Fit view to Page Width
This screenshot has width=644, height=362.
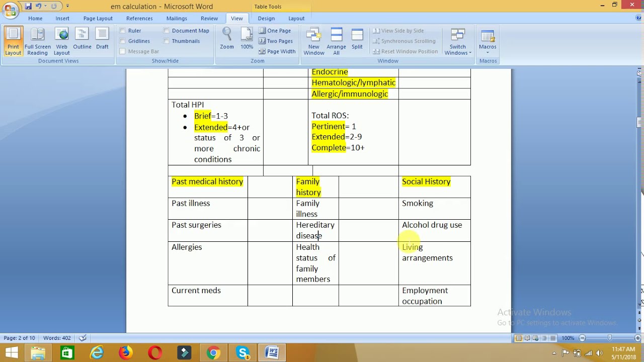[277, 51]
